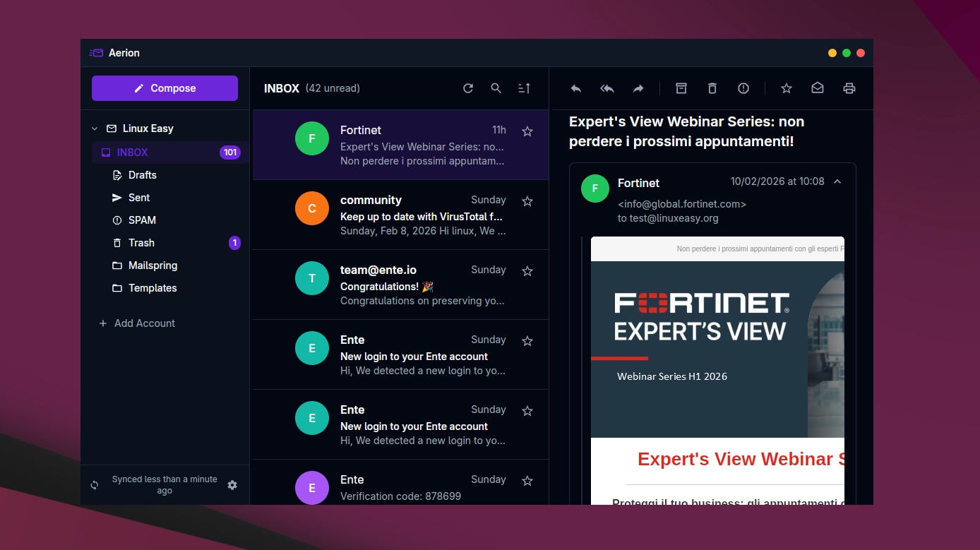The width and height of the screenshot is (980, 550).
Task: Open the Drafts folder
Action: tap(142, 175)
